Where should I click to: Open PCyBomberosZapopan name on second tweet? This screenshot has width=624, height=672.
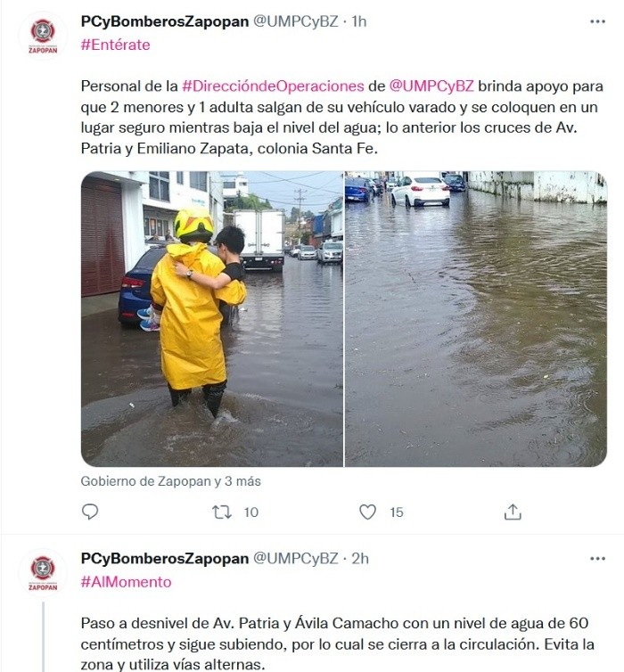pyautogui.click(x=165, y=559)
